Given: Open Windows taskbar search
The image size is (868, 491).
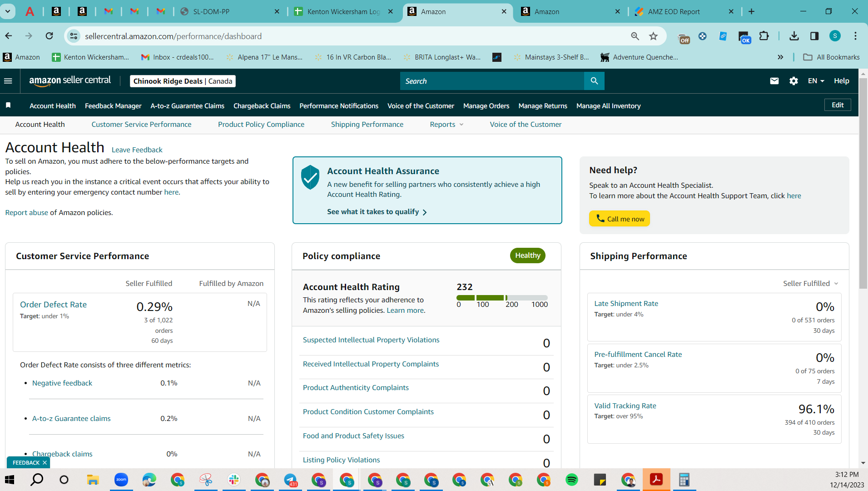Looking at the screenshot, I should pyautogui.click(x=37, y=480).
